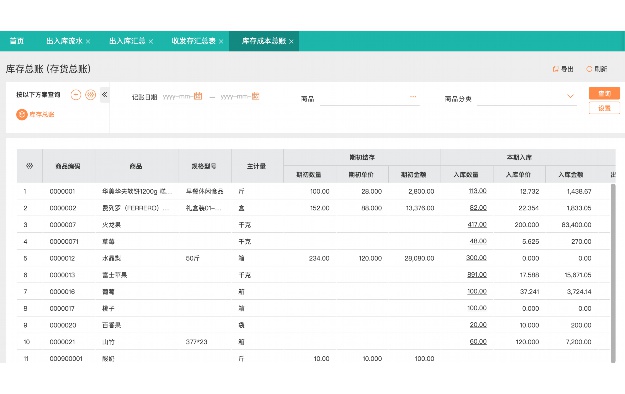The image size is (625, 394).
Task: Switch to the 出入库流水 tab
Action: (x=64, y=41)
